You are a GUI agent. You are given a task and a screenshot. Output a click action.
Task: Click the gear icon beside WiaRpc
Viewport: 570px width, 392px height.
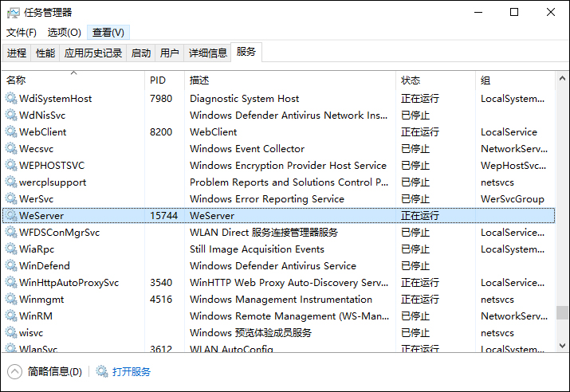[x=11, y=249]
